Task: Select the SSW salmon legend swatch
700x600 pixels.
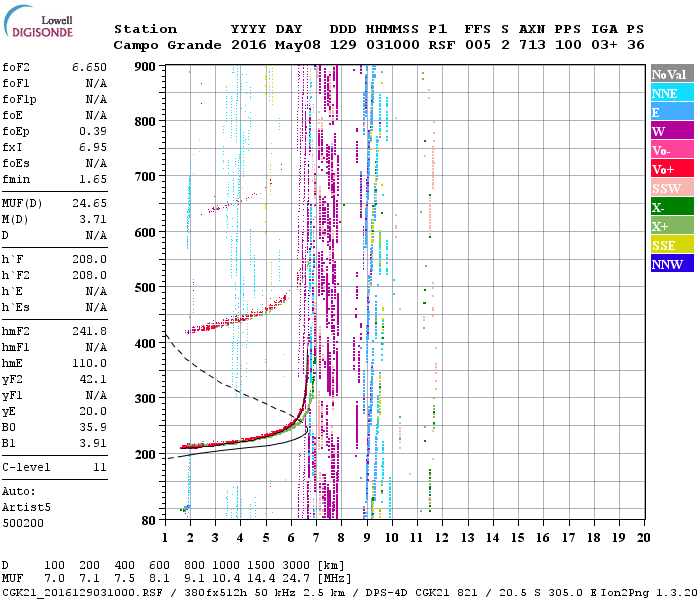Action: (x=672, y=188)
